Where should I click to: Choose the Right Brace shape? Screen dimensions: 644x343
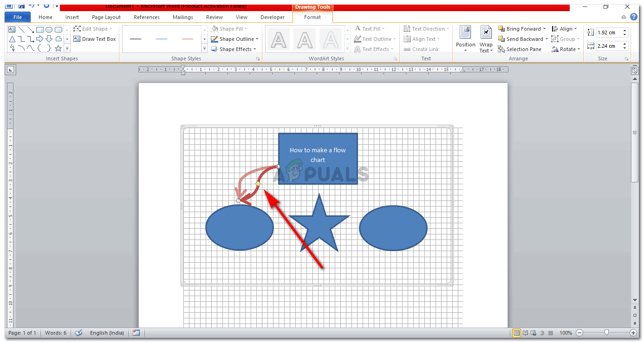click(x=49, y=48)
